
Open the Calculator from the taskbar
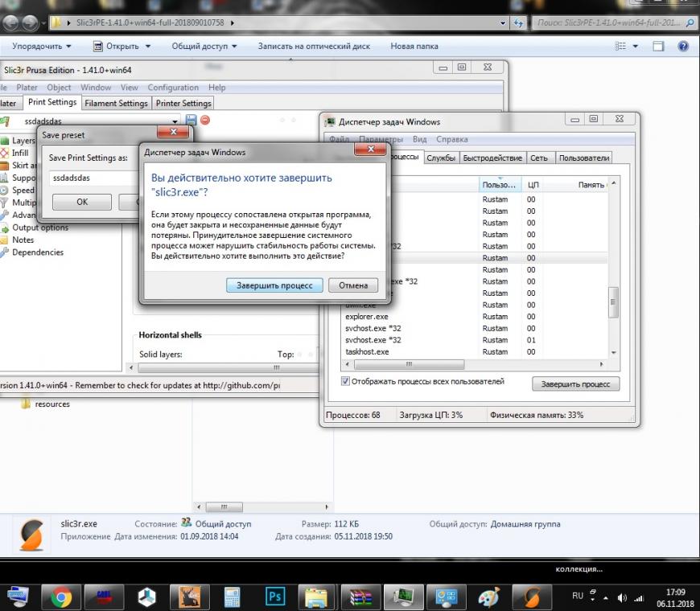click(x=233, y=597)
